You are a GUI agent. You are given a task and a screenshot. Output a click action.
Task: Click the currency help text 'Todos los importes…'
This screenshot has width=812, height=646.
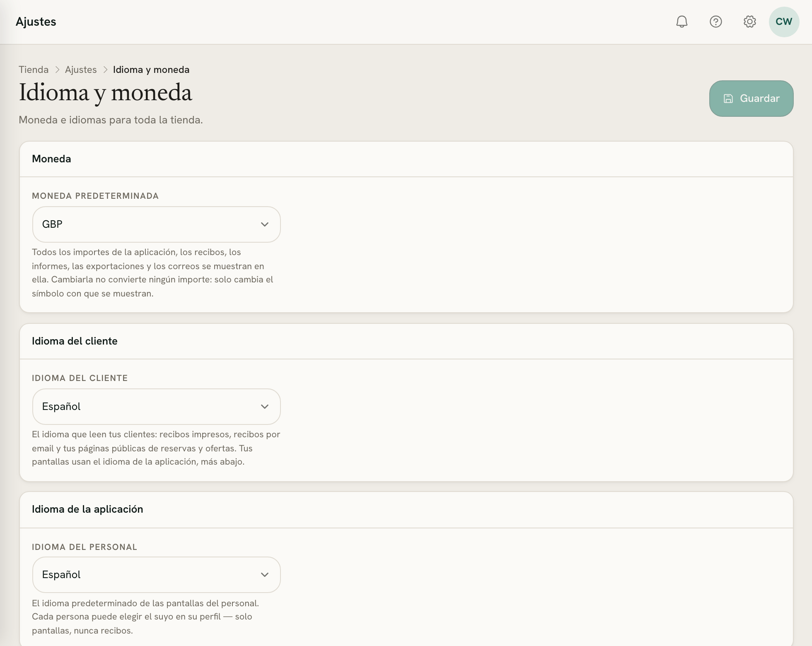point(152,273)
